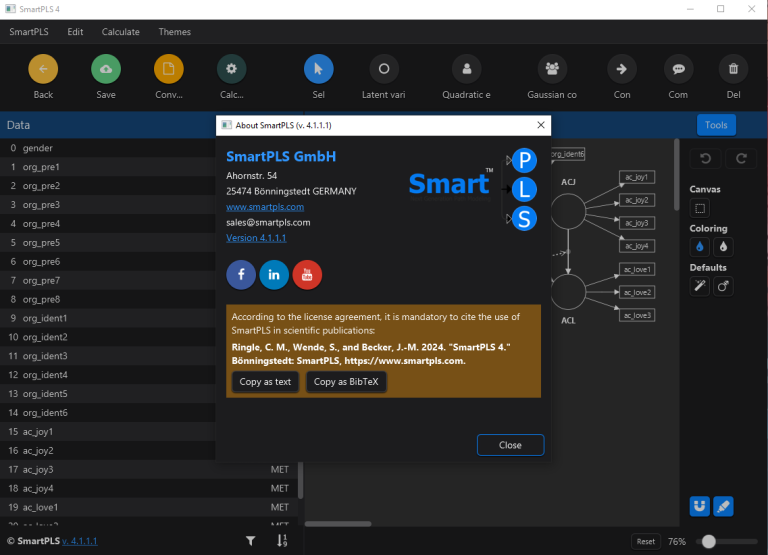768x555 pixels.
Task: Click the numeric sort order icon
Action: click(282, 541)
